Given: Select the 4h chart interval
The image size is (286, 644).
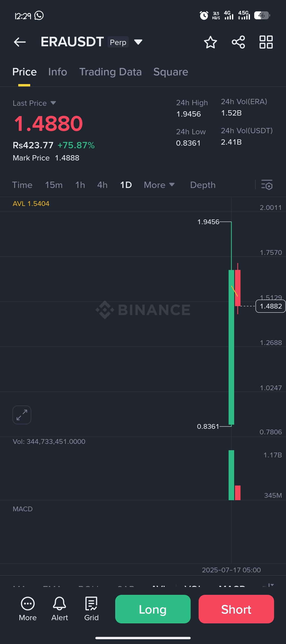Looking at the screenshot, I should coord(102,185).
